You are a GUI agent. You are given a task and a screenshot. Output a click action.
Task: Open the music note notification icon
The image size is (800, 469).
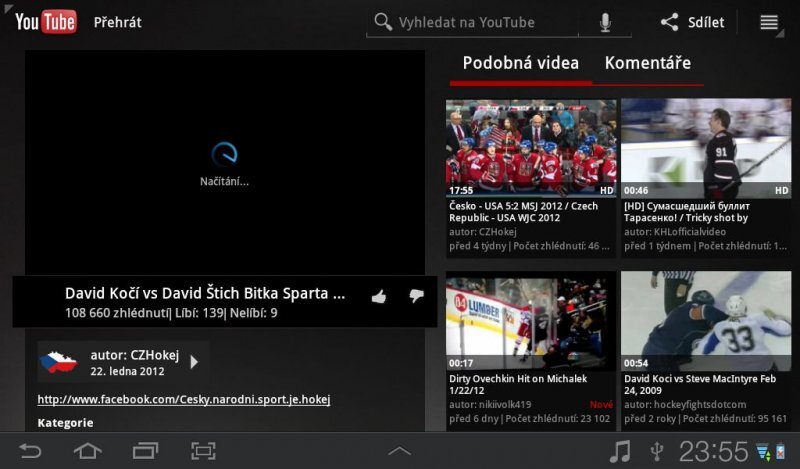click(620, 451)
